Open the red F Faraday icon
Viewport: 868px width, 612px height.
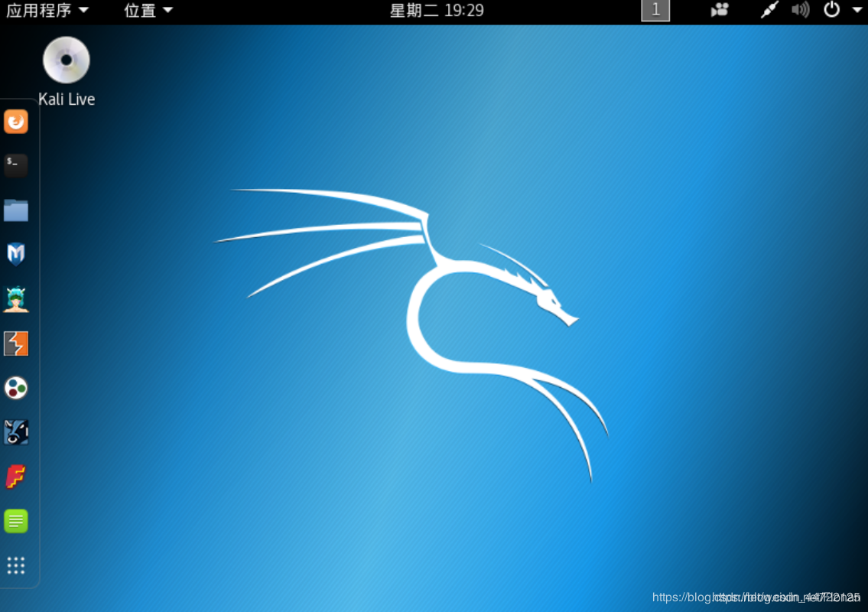click(16, 477)
